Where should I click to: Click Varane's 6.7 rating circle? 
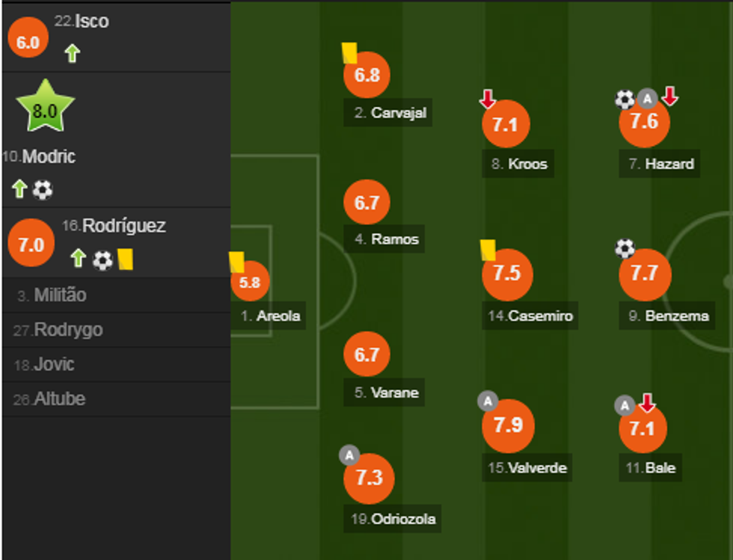[x=366, y=355]
